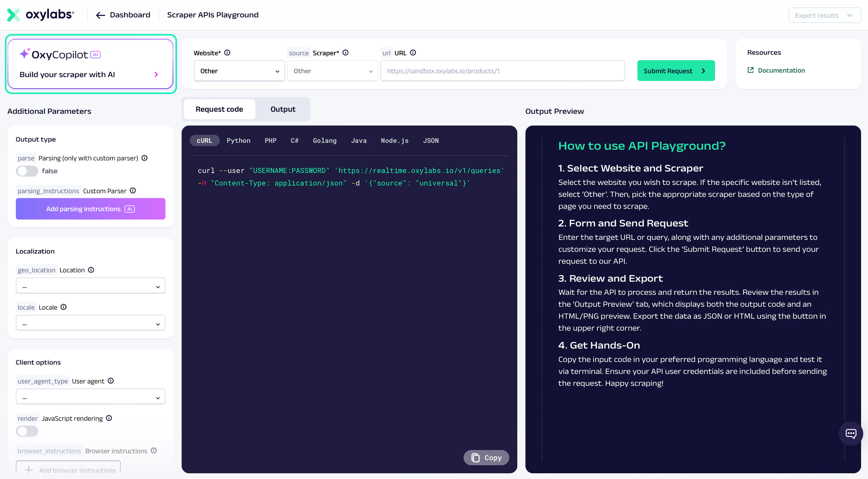
Task: Toggle the parse switch currently false
Action: [x=27, y=171]
